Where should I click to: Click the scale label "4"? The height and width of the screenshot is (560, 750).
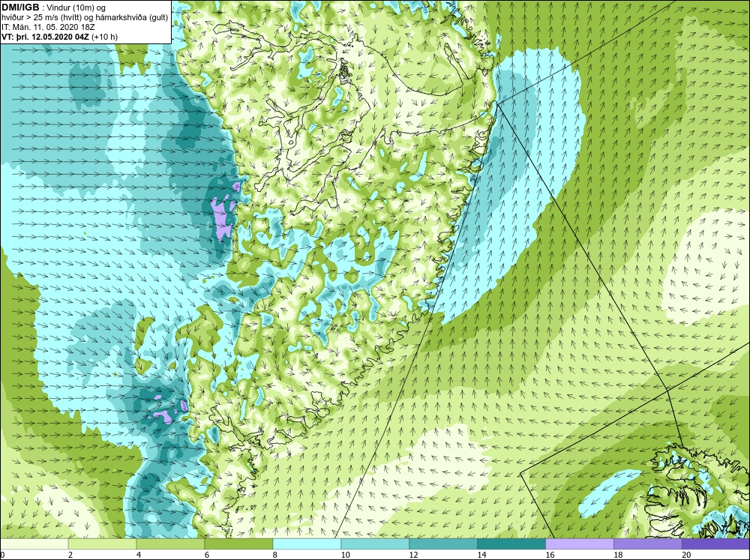139,555
